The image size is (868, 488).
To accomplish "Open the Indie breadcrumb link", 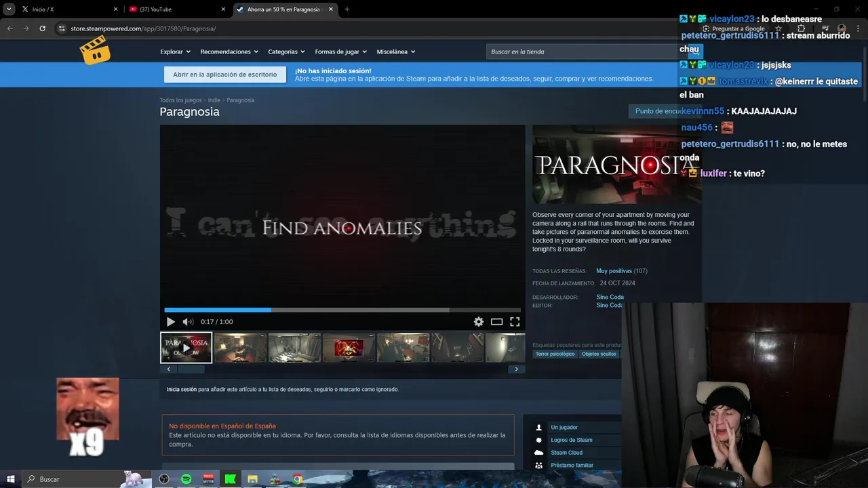I will pos(214,100).
